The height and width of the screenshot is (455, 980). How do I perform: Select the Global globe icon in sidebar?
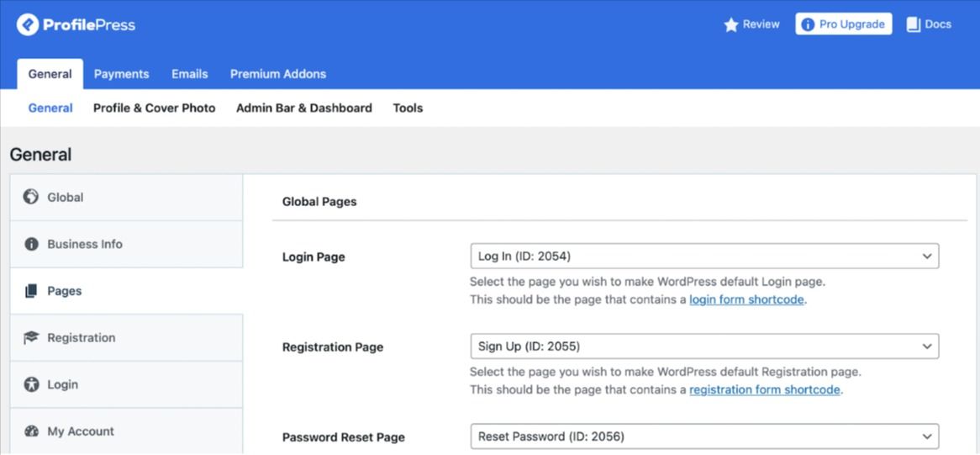pyautogui.click(x=31, y=197)
